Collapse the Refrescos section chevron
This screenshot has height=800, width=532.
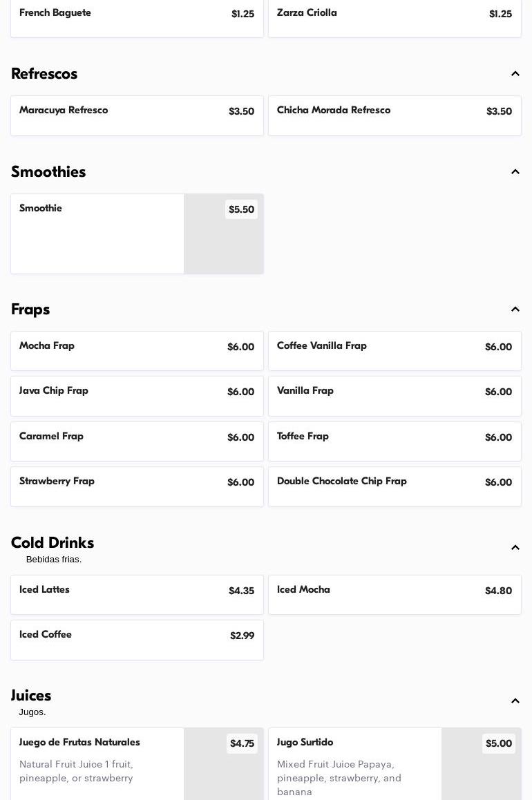(515, 74)
